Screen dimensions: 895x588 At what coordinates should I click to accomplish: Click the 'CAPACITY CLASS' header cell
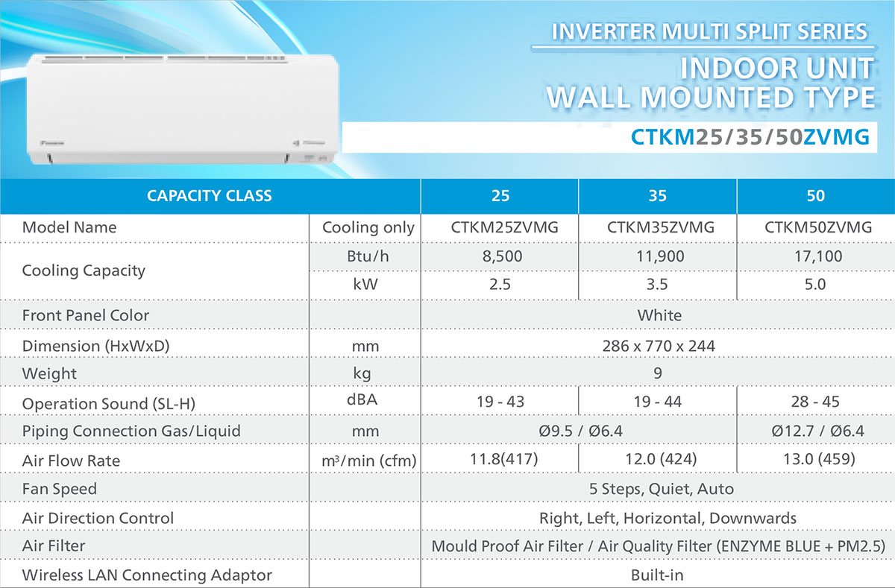point(210,196)
